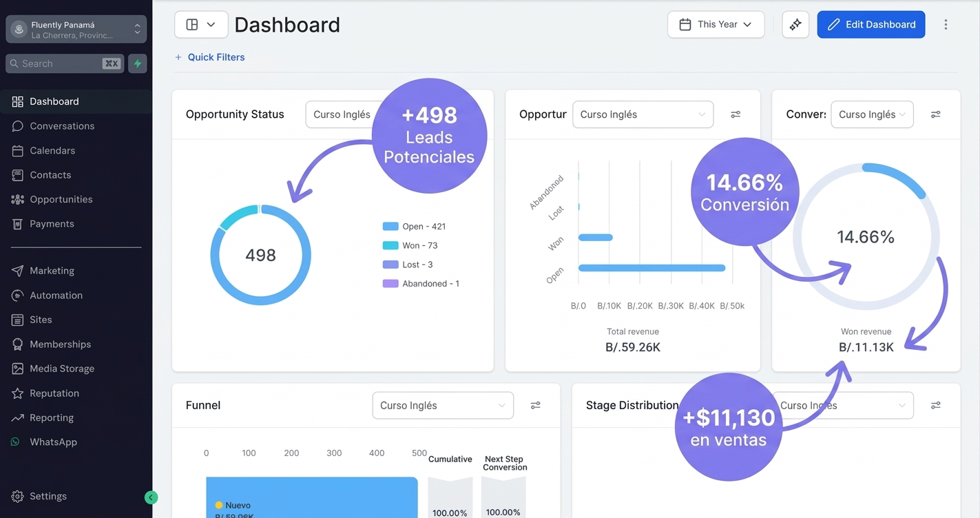
Task: Go to Opportunities in the sidebar
Action: point(61,199)
